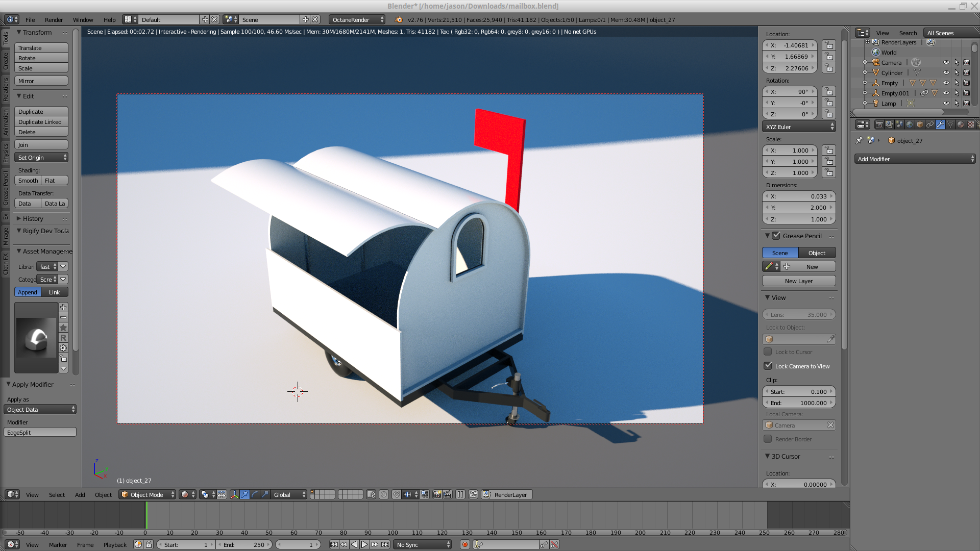This screenshot has width=980, height=551.
Task: Click the Lens value slider in the View panel
Action: tap(798, 315)
